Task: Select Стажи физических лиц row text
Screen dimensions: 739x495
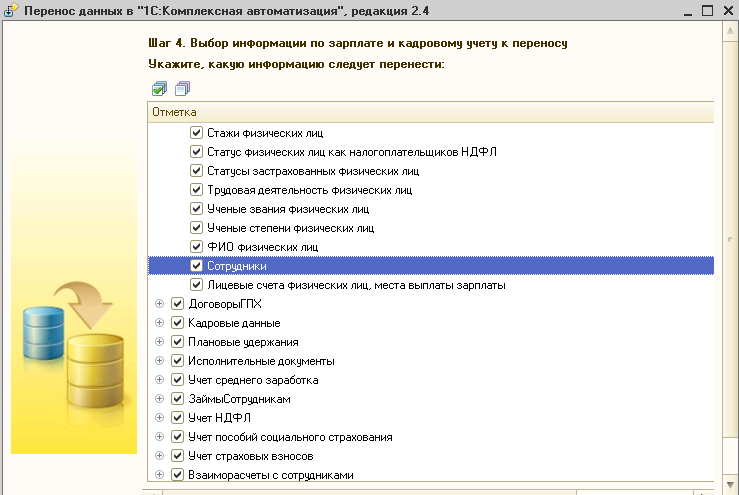Action: pyautogui.click(x=265, y=133)
